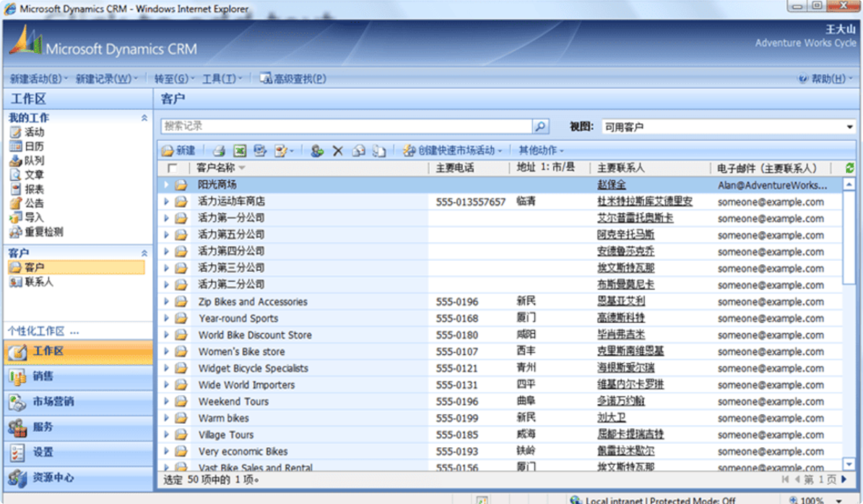Select the World Bike Discount Store row
The image size is (863, 504).
tap(500, 335)
